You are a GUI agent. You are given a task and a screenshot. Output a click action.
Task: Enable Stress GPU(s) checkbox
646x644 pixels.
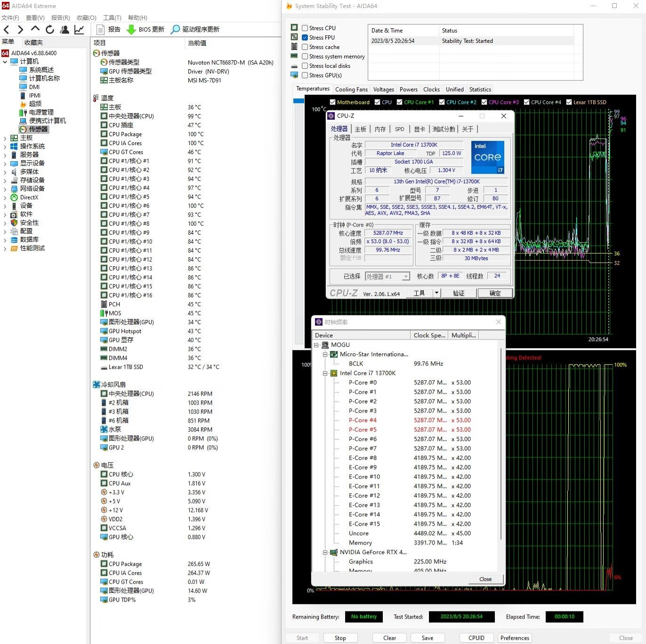[305, 75]
